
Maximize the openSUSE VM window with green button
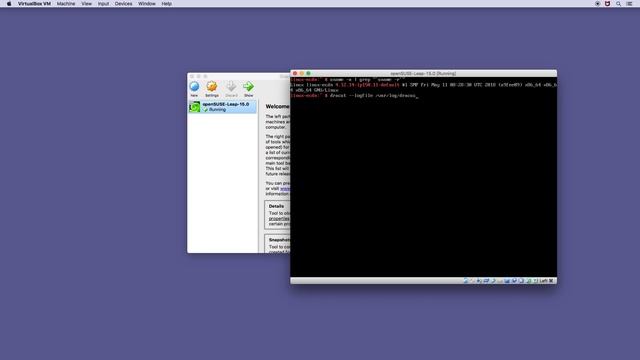309,73
